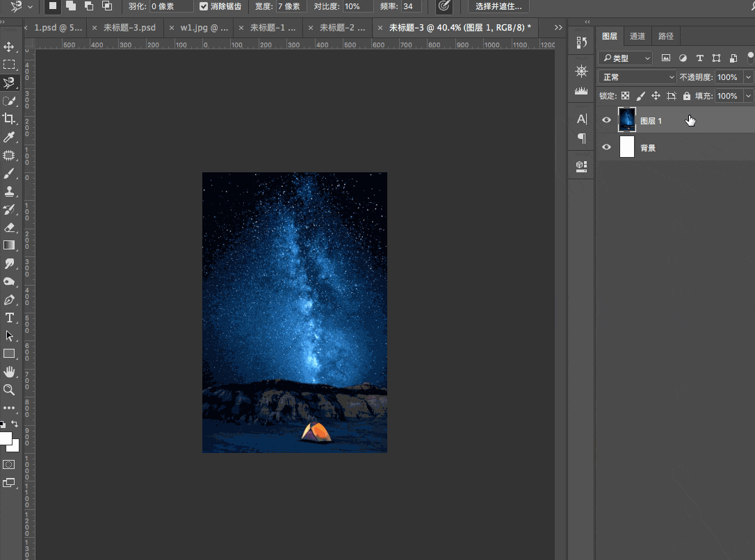Open the opacity slider dropdown arrow
Screen dimensions: 755x560
point(748,77)
